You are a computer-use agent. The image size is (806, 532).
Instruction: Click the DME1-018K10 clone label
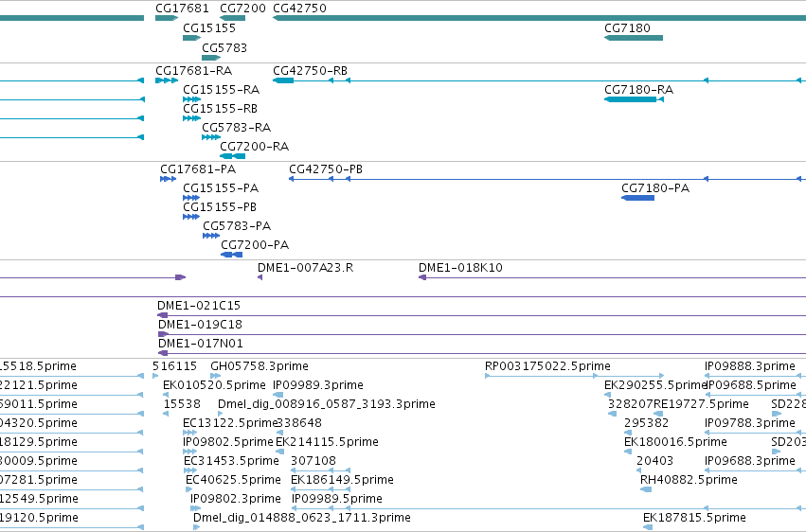[x=460, y=268]
